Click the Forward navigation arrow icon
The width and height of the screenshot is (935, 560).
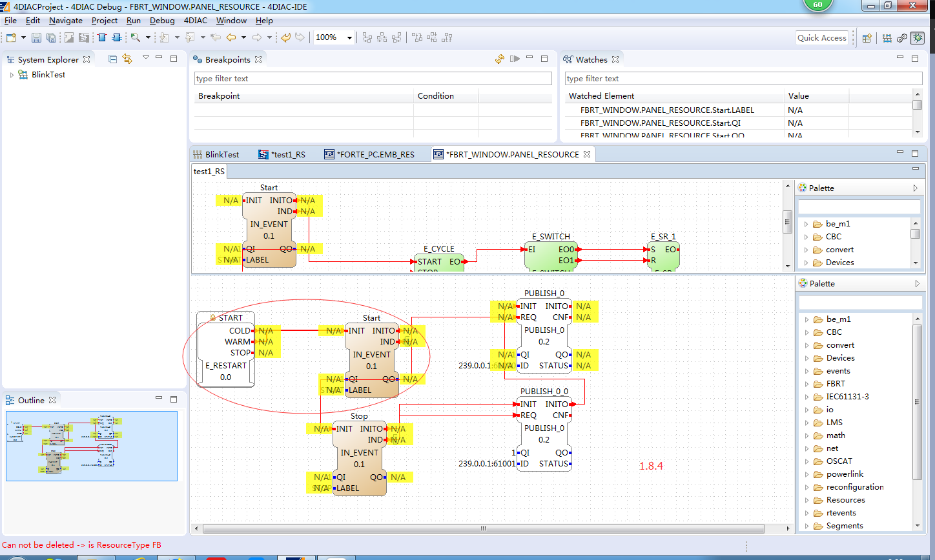(x=257, y=37)
